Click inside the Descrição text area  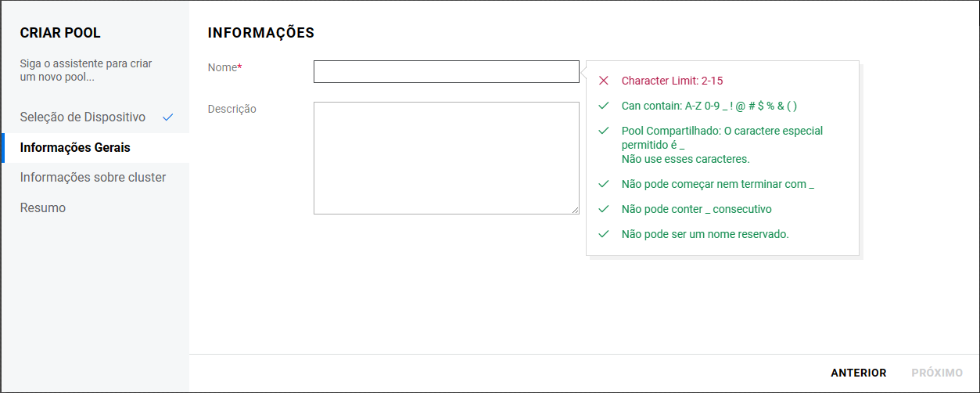click(x=446, y=157)
